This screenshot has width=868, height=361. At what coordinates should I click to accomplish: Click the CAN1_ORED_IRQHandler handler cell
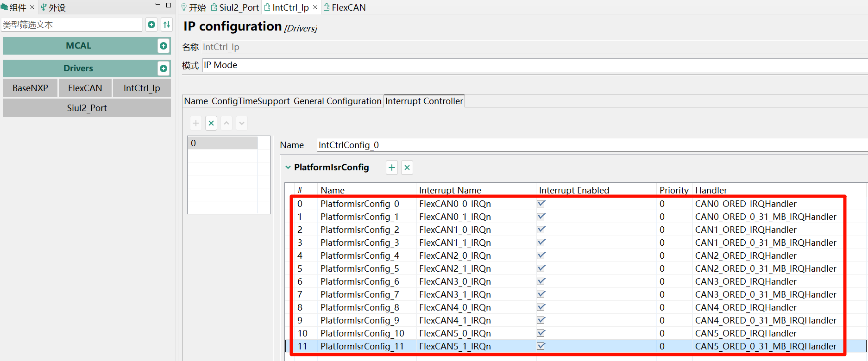coord(746,230)
